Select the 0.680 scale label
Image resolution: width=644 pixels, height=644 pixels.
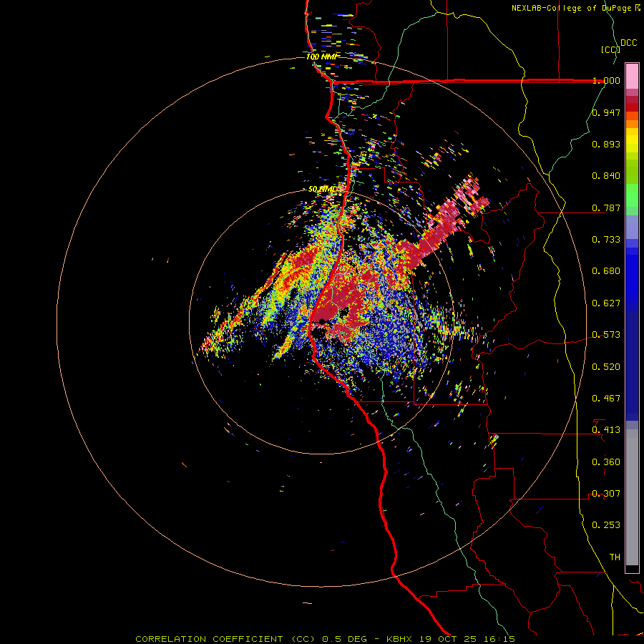click(x=606, y=271)
